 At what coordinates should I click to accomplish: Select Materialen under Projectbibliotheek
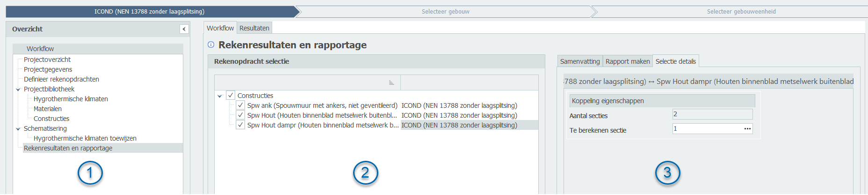(x=47, y=109)
